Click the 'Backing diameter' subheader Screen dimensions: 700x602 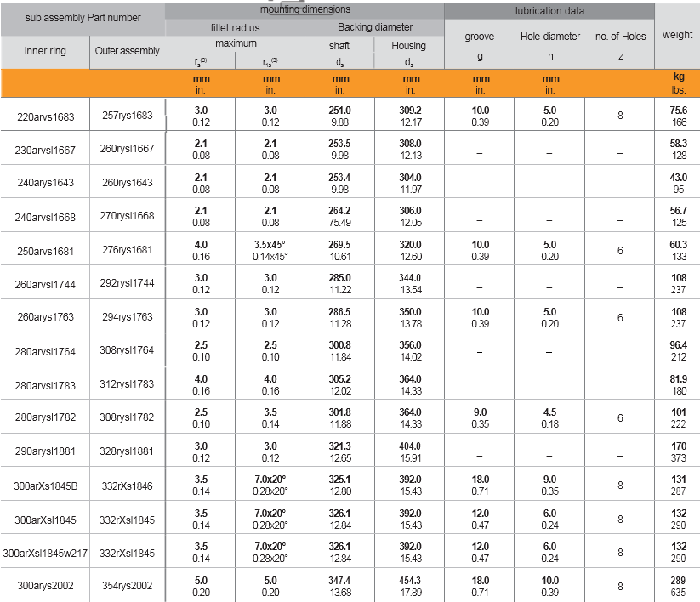click(x=375, y=27)
